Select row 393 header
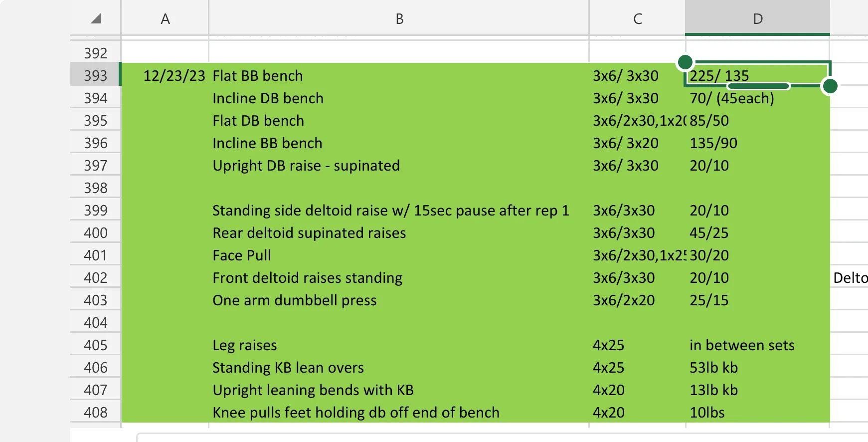 (x=95, y=75)
